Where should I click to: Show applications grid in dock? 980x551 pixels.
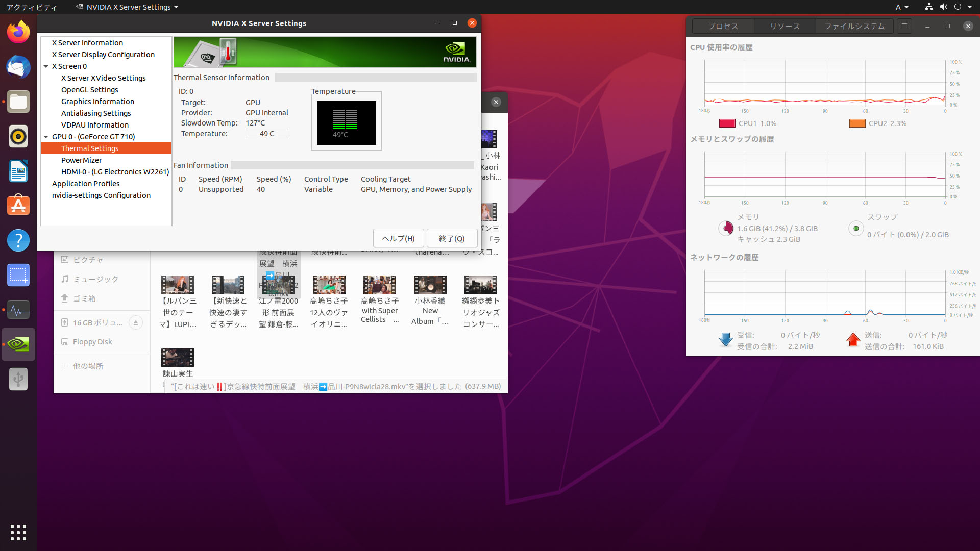(x=18, y=533)
